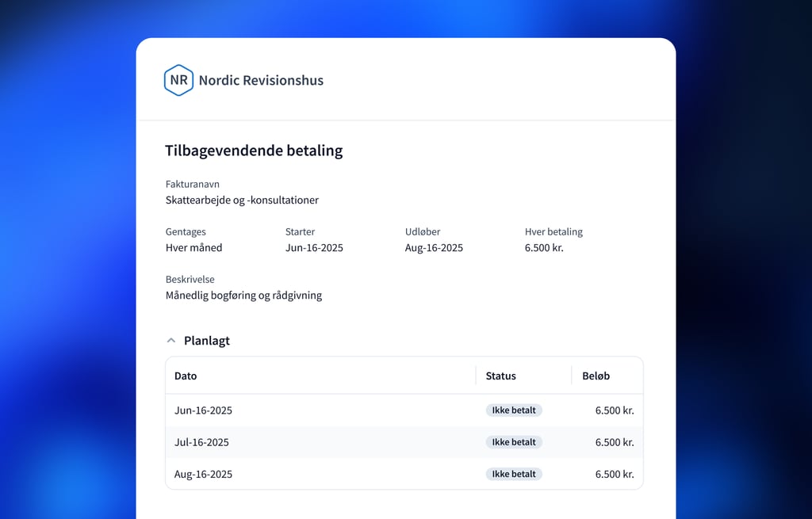Select the Ikke betalt badge for Aug-16-2025

(x=514, y=474)
